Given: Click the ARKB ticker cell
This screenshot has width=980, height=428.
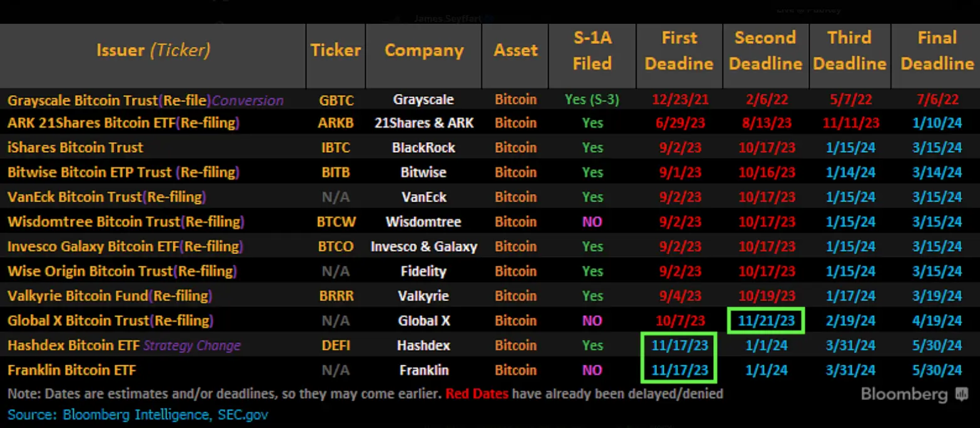Looking at the screenshot, I should pyautogui.click(x=336, y=123).
